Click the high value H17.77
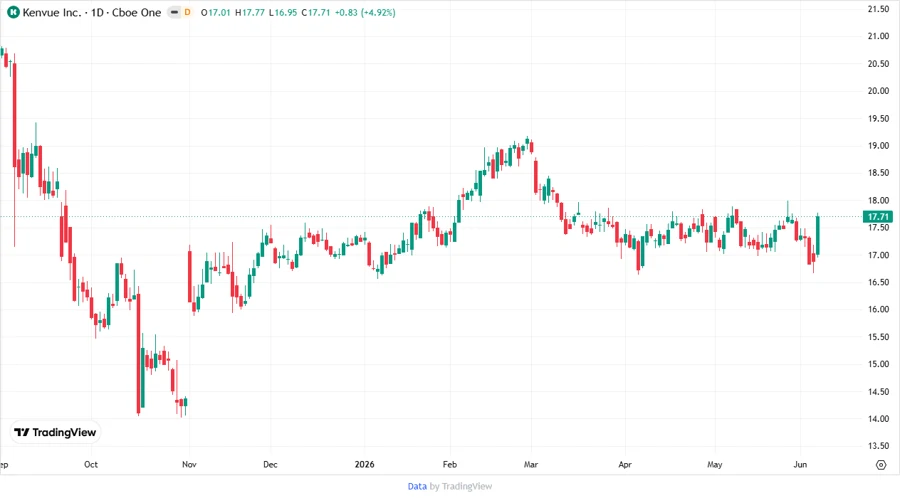Viewport: 900px width, 498px height. click(x=250, y=12)
